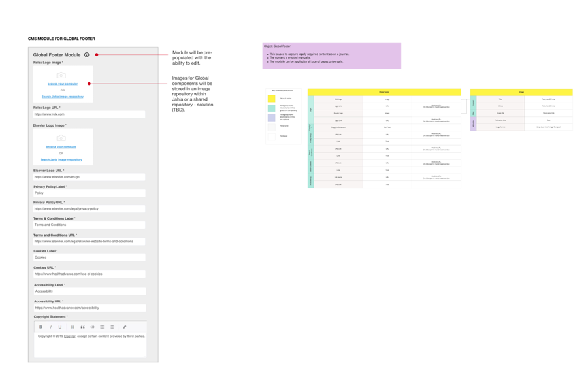
Task: Click the camera icon in Relex Logo Image uploader
Action: pos(63,75)
